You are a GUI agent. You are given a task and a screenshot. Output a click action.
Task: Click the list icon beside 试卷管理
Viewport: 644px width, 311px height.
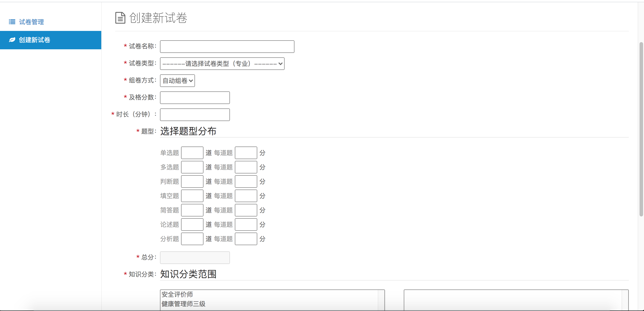click(x=12, y=22)
